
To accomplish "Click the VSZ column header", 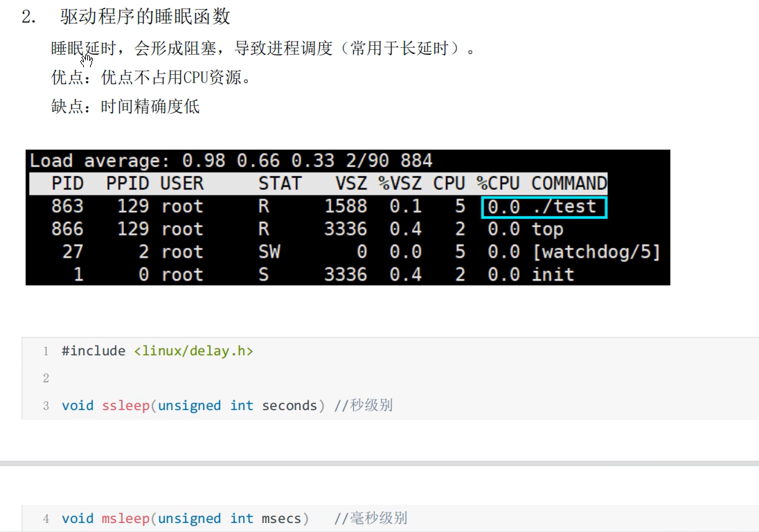I will click(x=351, y=184).
